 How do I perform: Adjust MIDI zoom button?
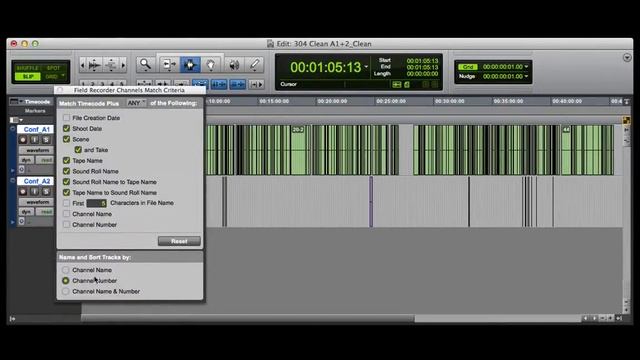pyautogui.click(x=111, y=65)
